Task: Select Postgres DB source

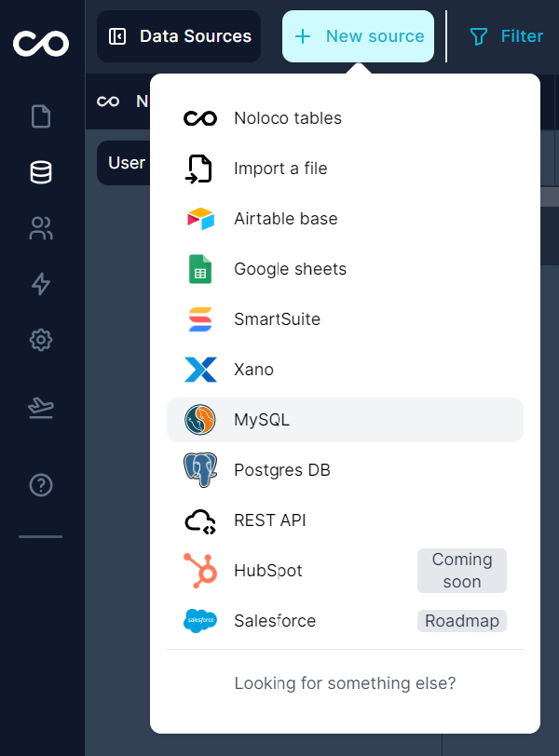Action: [x=281, y=470]
